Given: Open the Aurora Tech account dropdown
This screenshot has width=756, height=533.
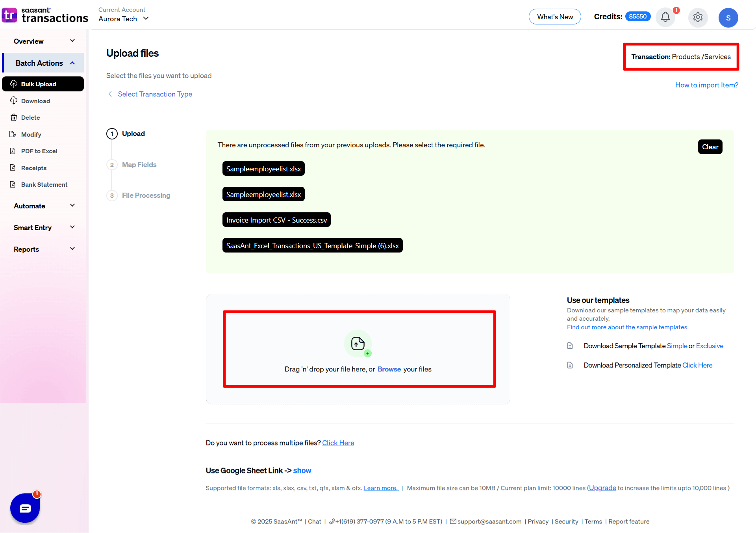Looking at the screenshot, I should pyautogui.click(x=124, y=19).
